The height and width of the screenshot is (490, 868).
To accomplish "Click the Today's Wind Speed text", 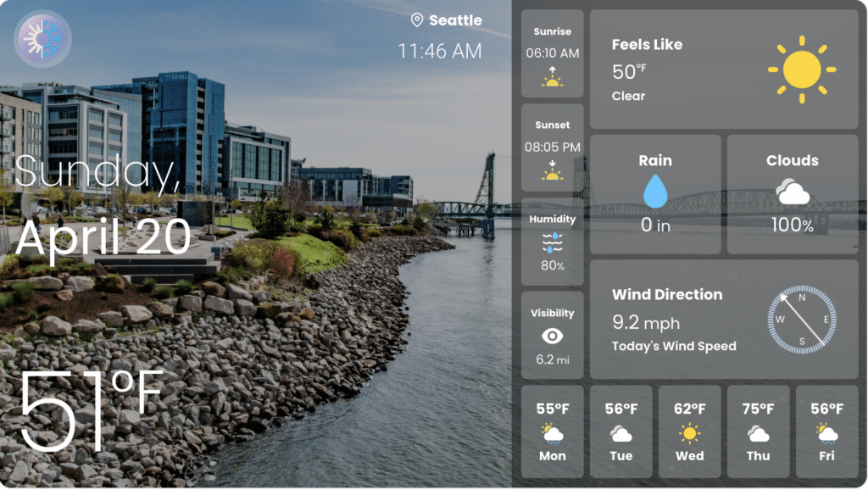I will tap(675, 345).
